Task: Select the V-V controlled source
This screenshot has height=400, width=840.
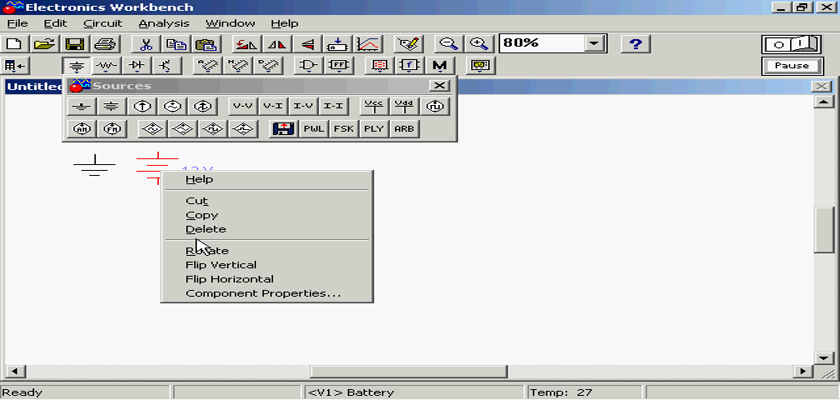Action: coord(243,107)
